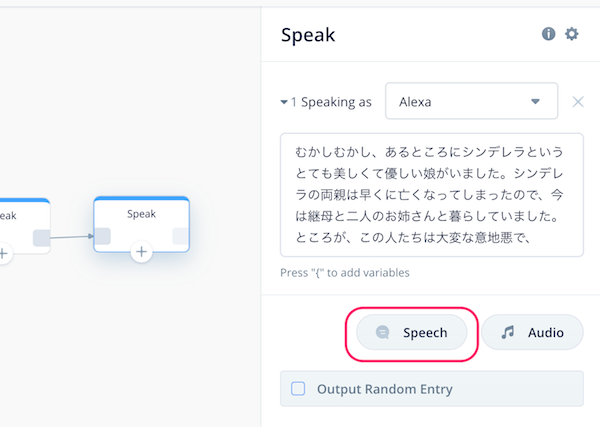Click the dropdown arrow beside Alexa
This screenshot has width=600, height=427.
point(535,101)
